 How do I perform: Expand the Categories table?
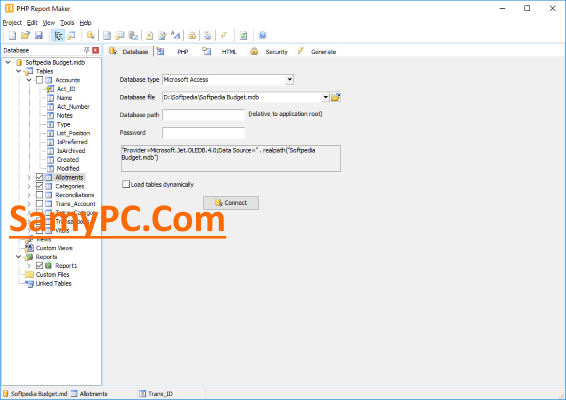[x=29, y=186]
